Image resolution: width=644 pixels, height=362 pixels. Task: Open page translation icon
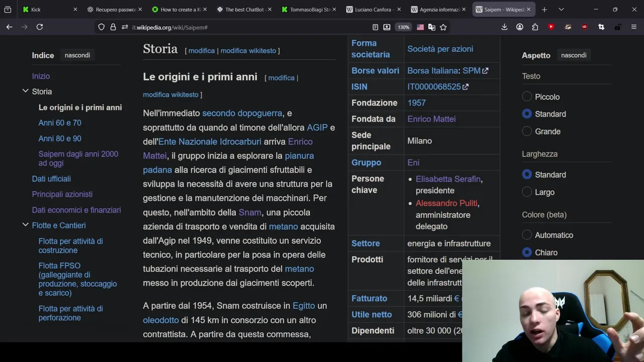[432, 27]
